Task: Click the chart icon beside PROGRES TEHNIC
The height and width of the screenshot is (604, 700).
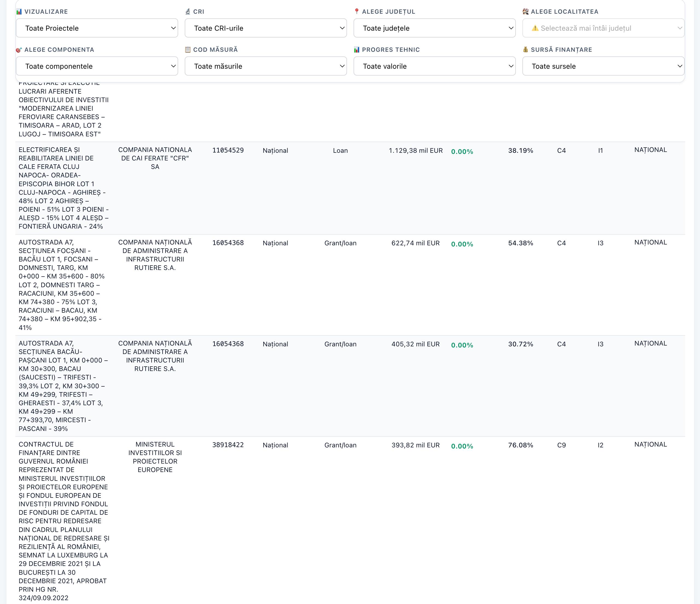Action: pyautogui.click(x=357, y=50)
